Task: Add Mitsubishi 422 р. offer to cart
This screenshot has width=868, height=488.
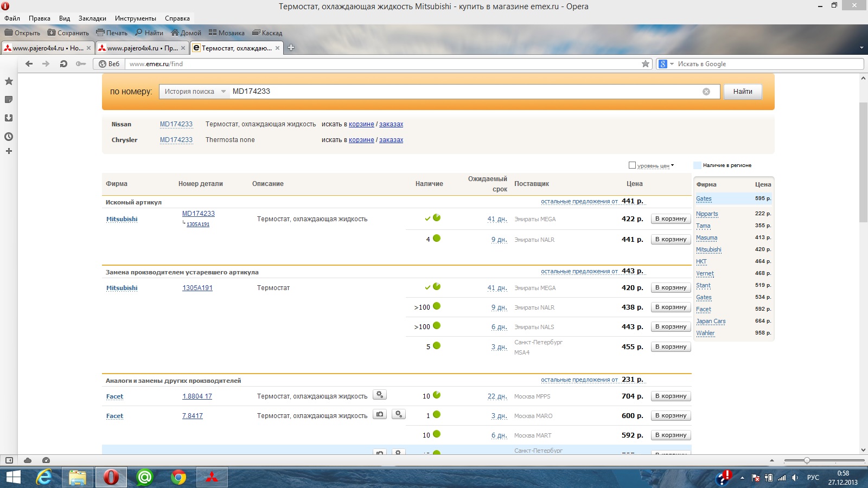Action: 671,219
